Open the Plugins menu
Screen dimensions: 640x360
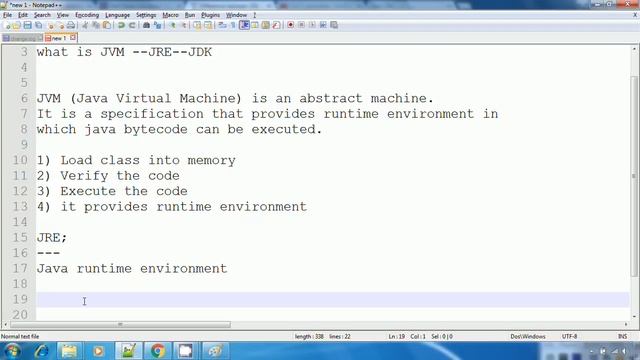pos(211,15)
